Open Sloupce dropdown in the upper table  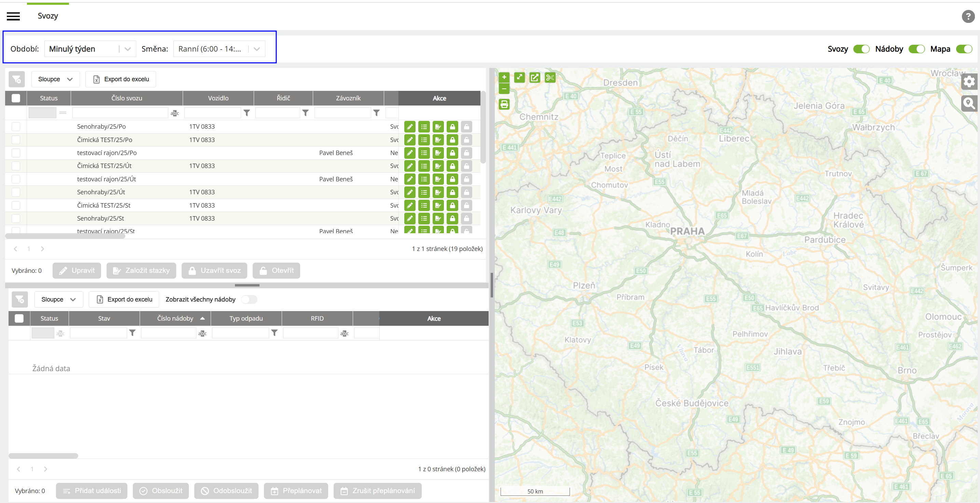pos(55,79)
